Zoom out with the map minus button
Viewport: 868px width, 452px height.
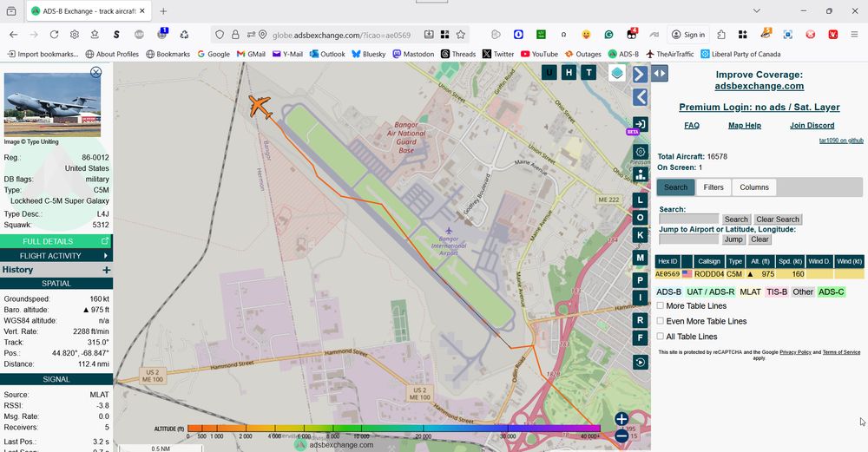point(621,436)
